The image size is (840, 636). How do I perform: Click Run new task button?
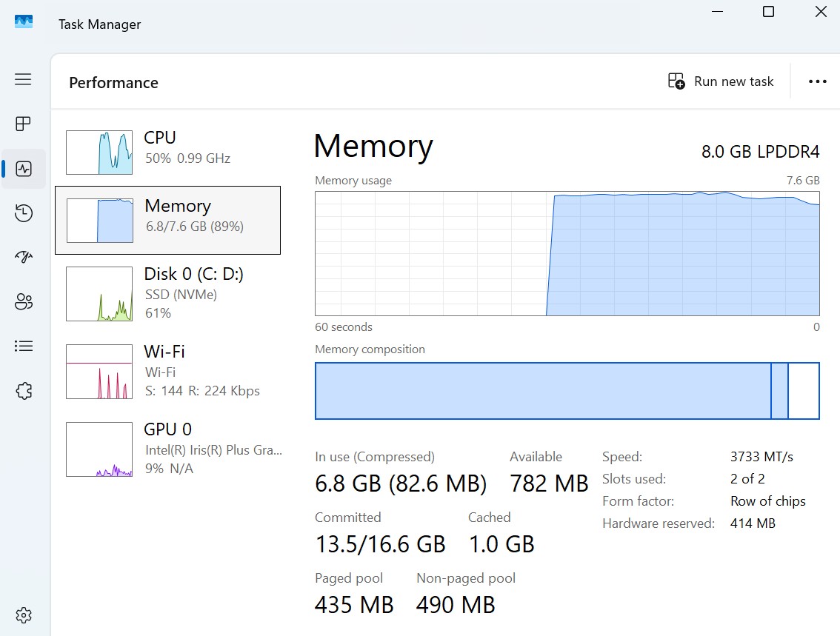click(x=721, y=81)
